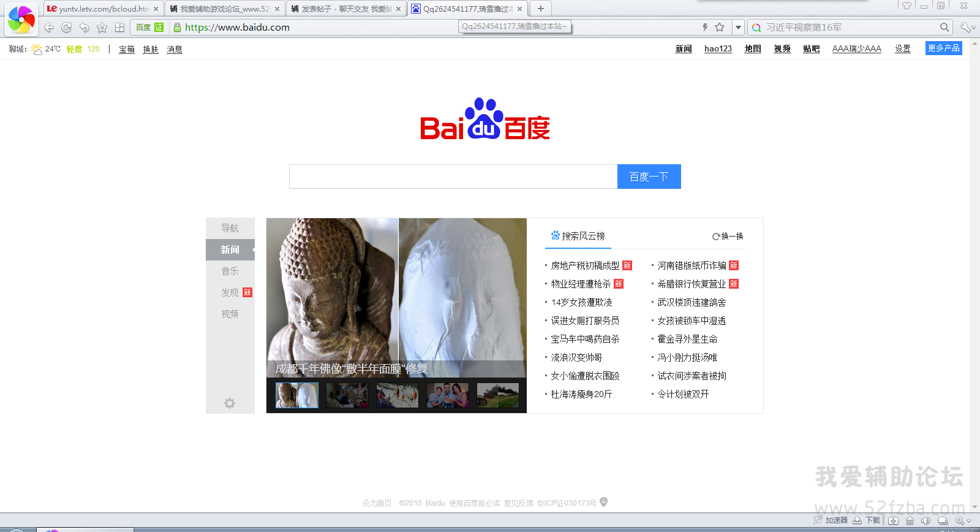Open a new tab with plus button
Viewport: 980px width, 532px height.
[x=541, y=9]
